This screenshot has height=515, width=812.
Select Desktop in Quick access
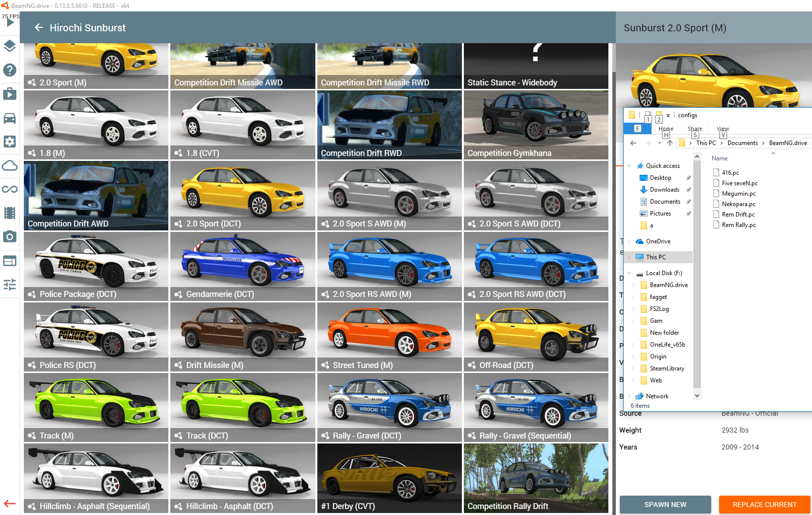pyautogui.click(x=661, y=178)
